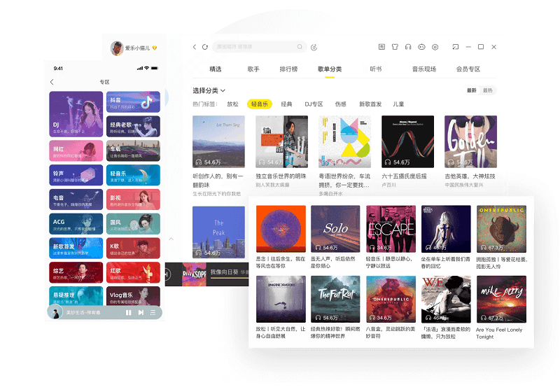
Task: Open the 轻音乐 zone card on phone
Action: [x=133, y=175]
